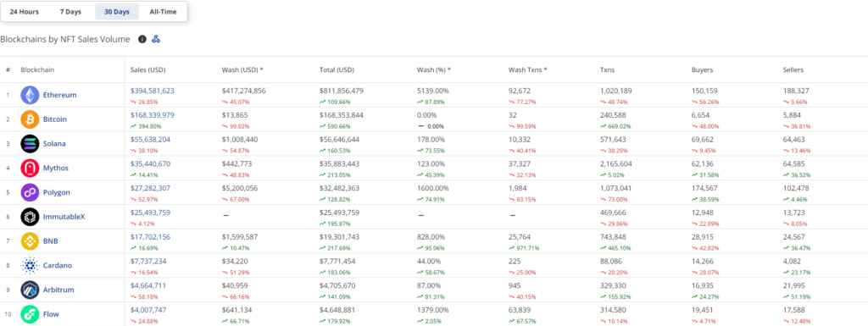868x326 pixels.
Task: Click the Arbitrum logo icon
Action: pyautogui.click(x=30, y=290)
